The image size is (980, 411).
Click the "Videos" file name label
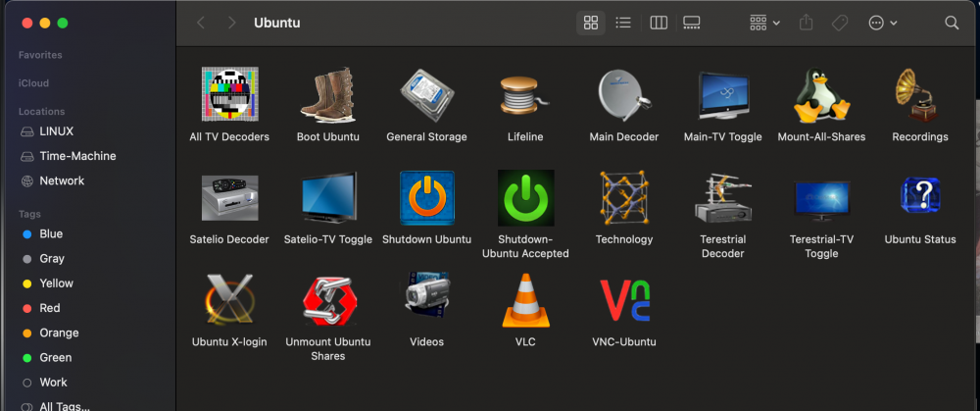(x=427, y=342)
